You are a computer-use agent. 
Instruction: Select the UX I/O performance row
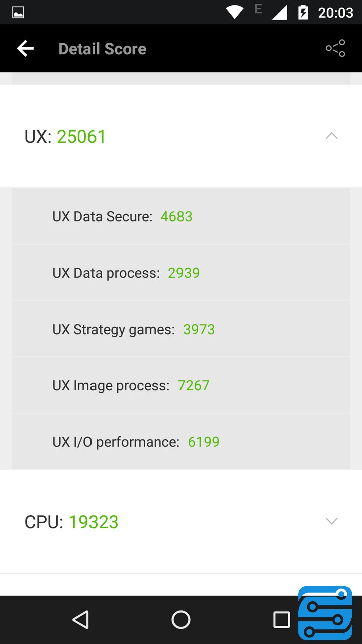point(181,442)
